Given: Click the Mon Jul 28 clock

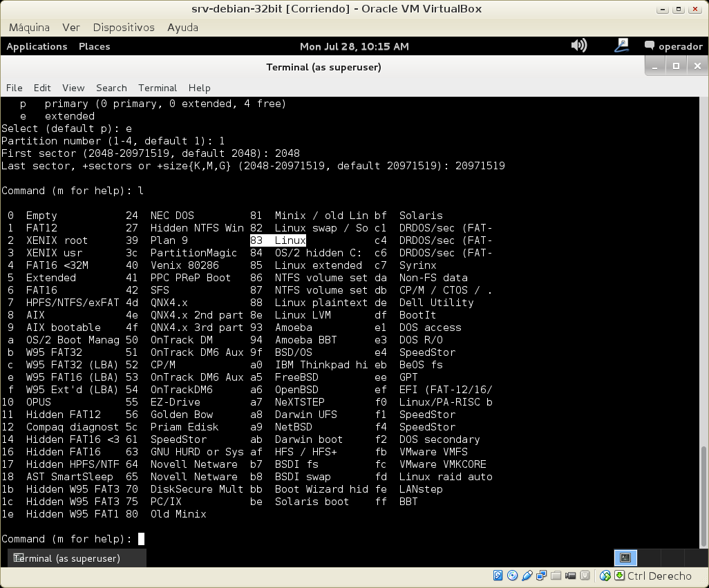Looking at the screenshot, I should [x=354, y=46].
